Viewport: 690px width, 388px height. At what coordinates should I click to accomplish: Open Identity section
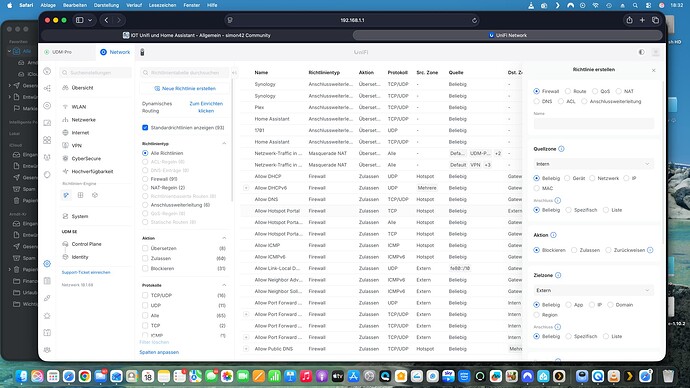[80, 257]
